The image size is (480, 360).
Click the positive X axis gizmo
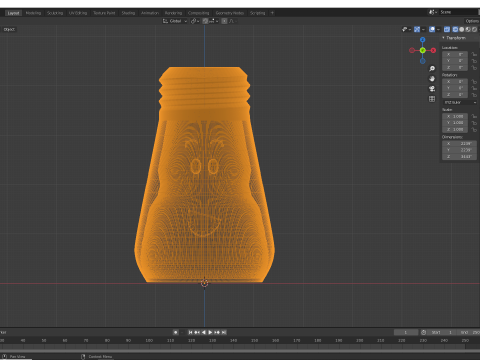pos(433,50)
